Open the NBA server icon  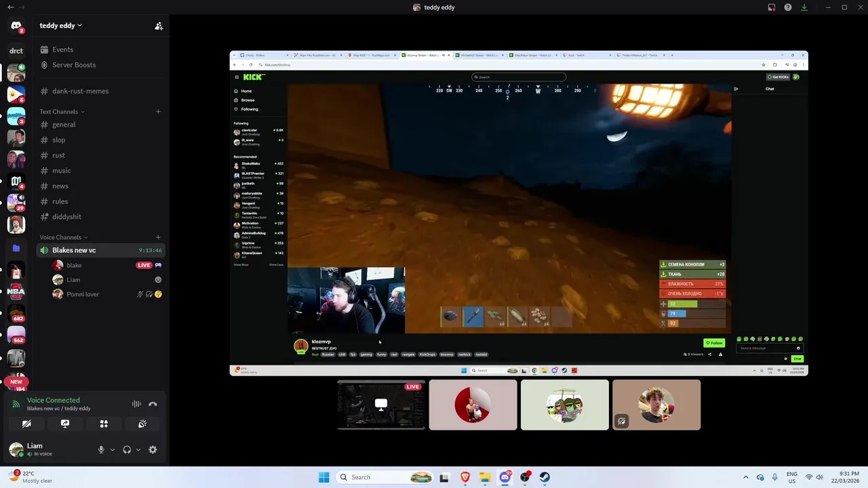tap(16, 291)
